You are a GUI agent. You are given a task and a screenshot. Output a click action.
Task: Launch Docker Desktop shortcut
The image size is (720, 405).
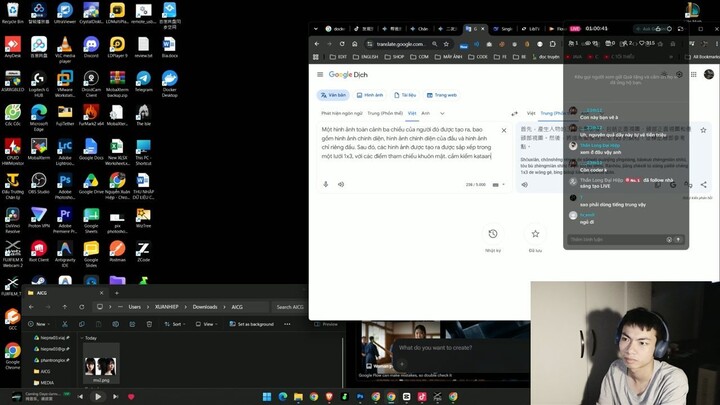[169, 83]
